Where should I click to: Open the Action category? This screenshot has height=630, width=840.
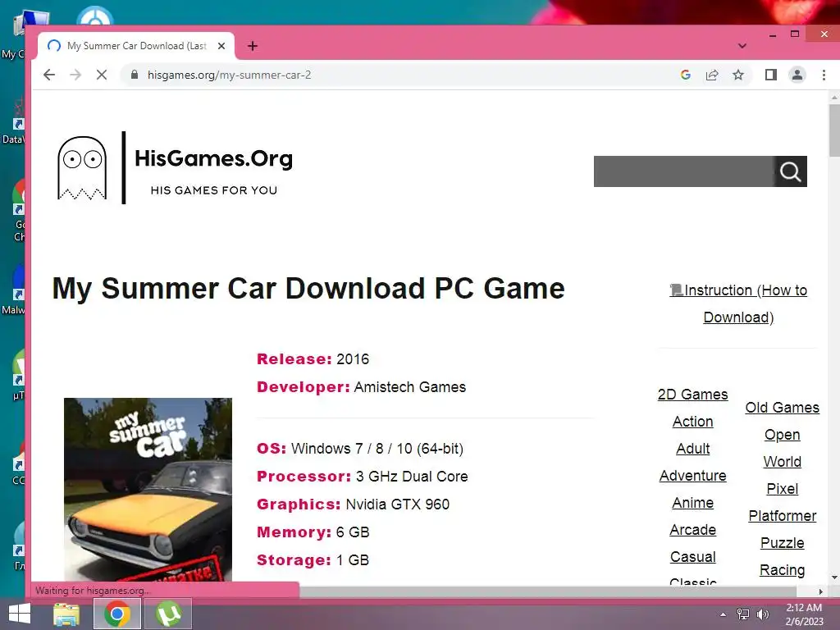(x=692, y=422)
